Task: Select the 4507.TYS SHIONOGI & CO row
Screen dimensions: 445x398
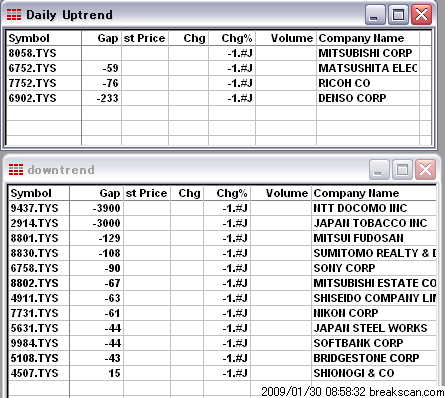Action: pyautogui.click(x=222, y=373)
